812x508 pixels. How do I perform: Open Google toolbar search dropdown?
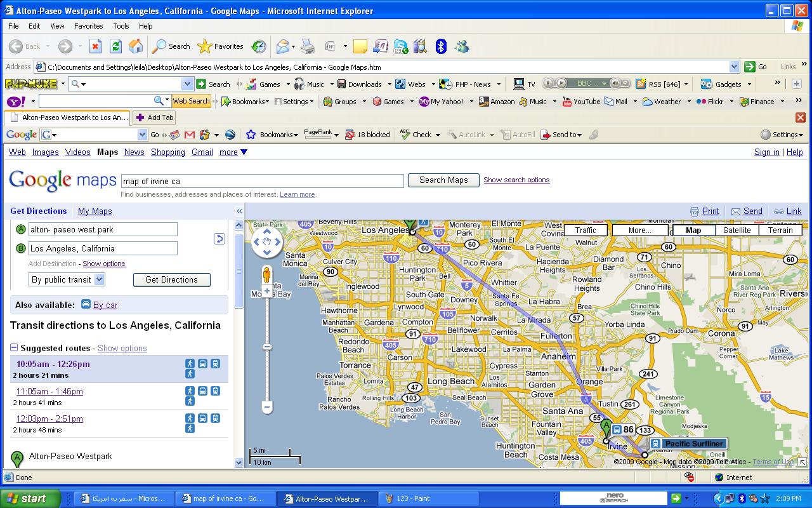point(143,135)
